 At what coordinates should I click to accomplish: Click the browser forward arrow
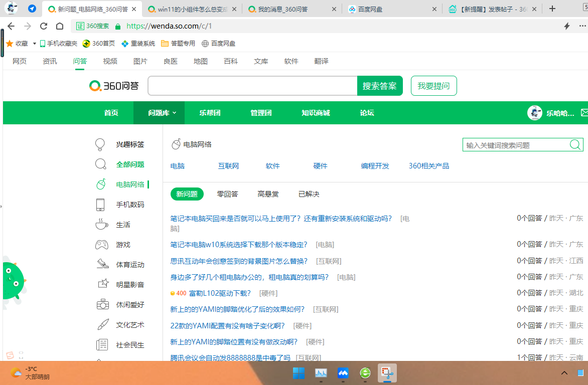[x=28, y=26]
